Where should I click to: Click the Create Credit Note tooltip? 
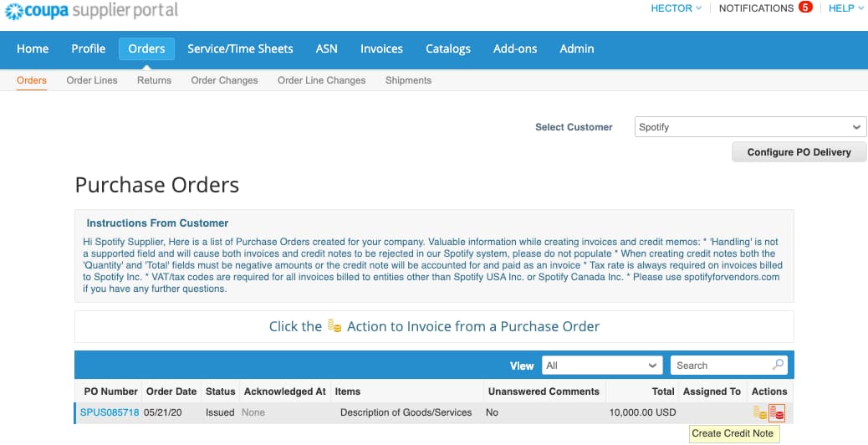pos(733,433)
